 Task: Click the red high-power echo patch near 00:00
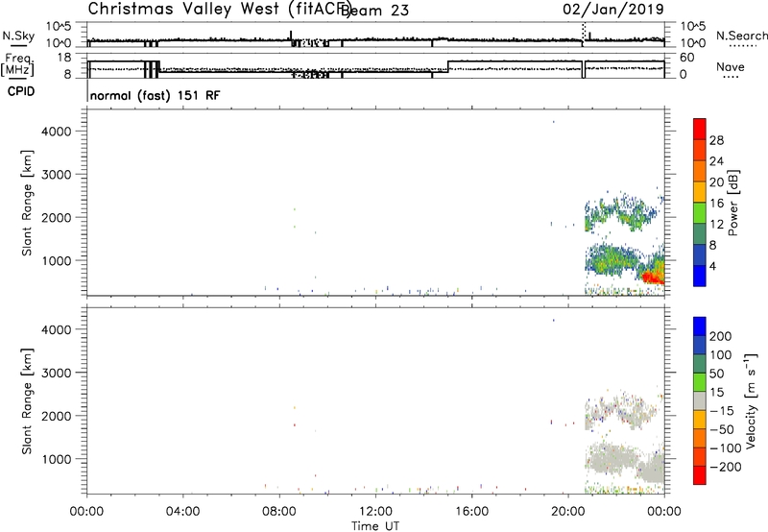click(x=653, y=278)
